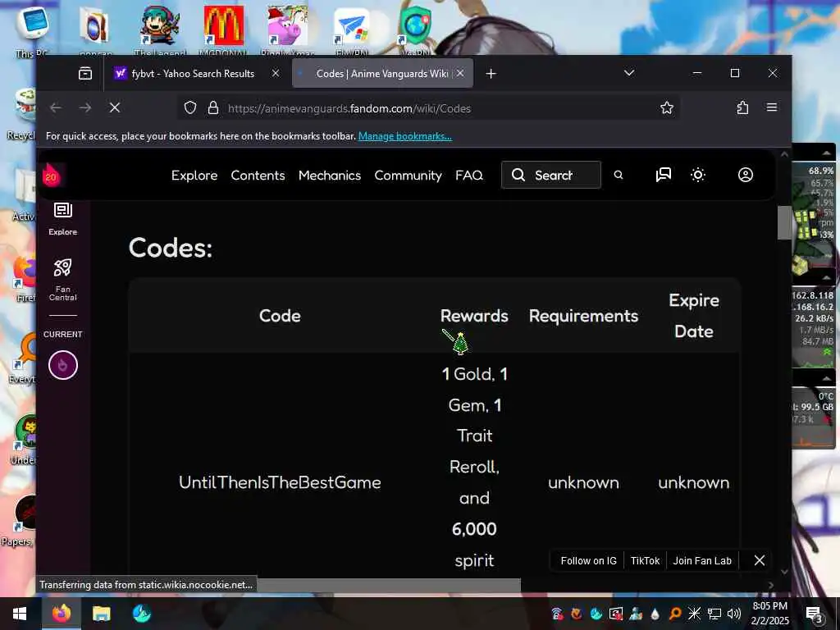Click the browser back arrow

pos(55,107)
